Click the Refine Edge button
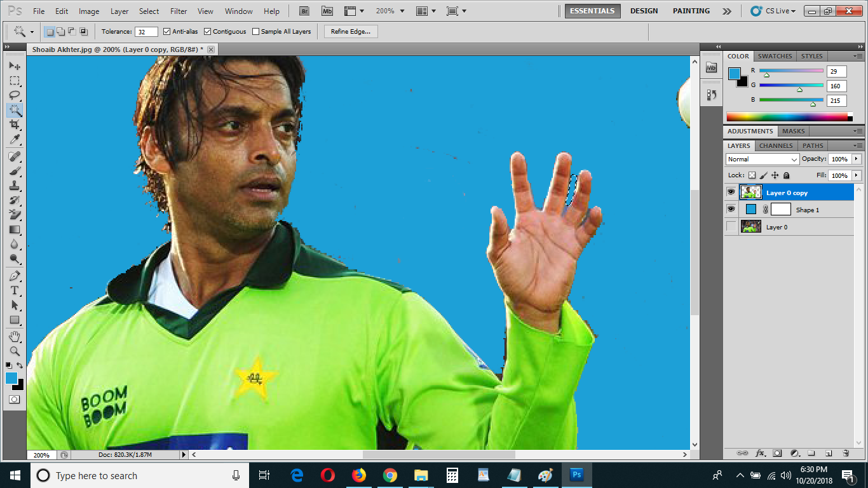The width and height of the screenshot is (868, 488). (351, 31)
